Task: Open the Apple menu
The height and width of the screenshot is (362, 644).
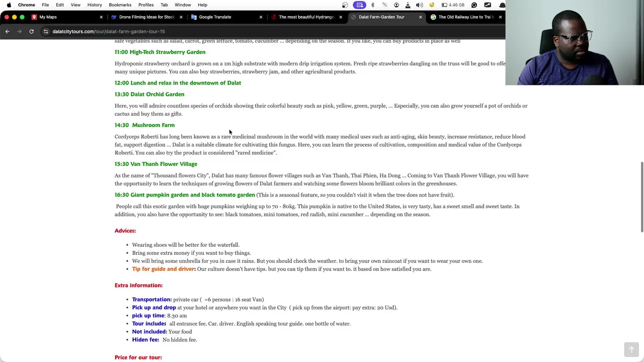Action: point(9,5)
